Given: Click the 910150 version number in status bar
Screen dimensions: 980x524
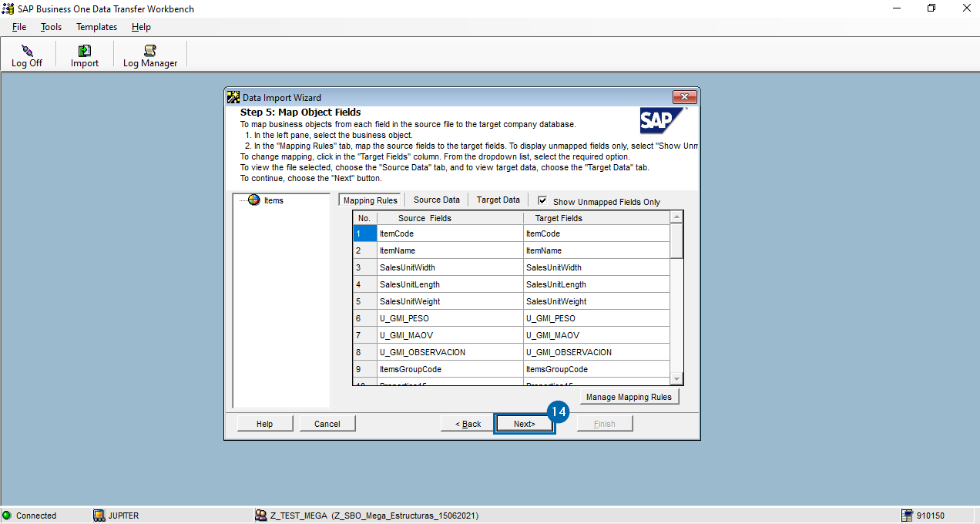Looking at the screenshot, I should point(931,516).
